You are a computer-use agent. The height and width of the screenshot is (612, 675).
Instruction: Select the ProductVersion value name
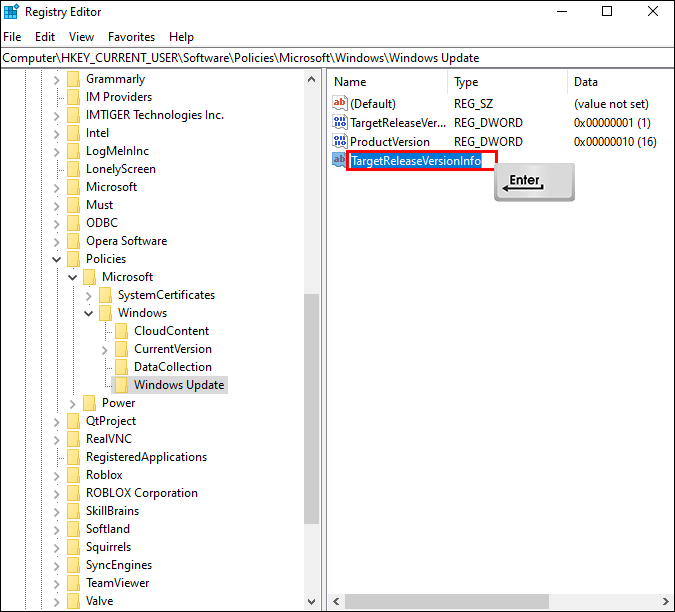point(390,142)
